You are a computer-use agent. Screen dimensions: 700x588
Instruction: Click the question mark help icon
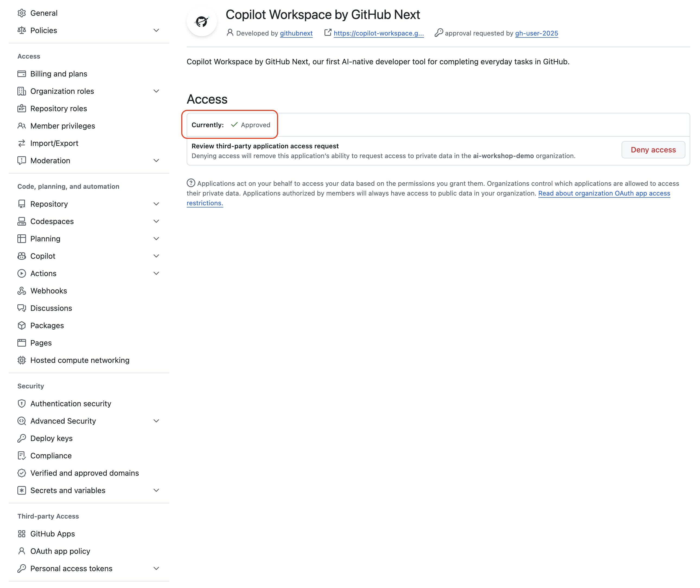click(x=191, y=183)
